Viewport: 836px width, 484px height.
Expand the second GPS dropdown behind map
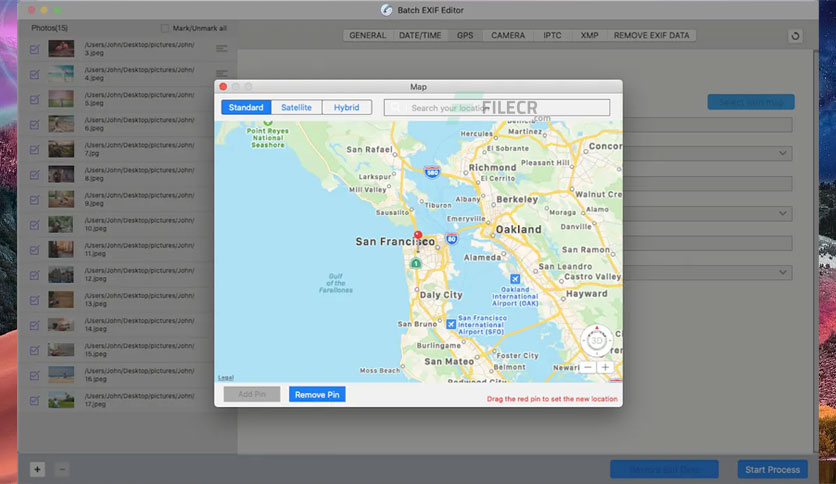(x=782, y=213)
